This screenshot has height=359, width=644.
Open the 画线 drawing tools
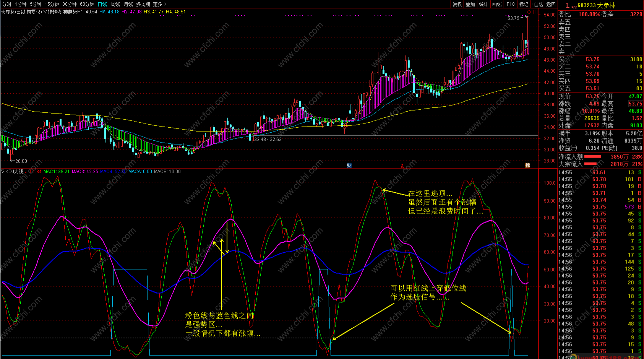pyautogui.click(x=497, y=4)
